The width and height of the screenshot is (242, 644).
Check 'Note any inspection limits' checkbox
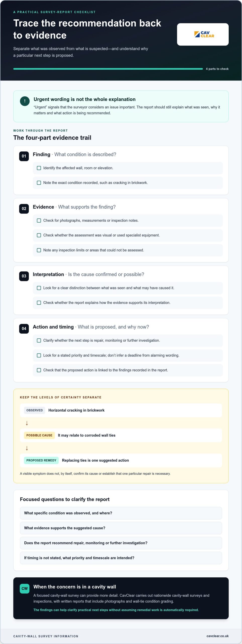click(39, 250)
